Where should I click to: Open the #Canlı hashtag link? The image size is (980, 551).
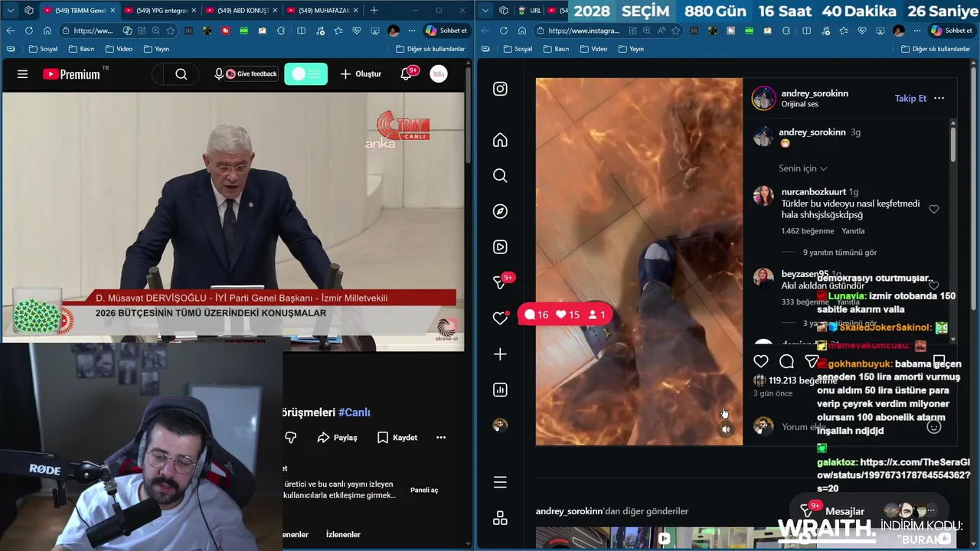click(x=354, y=412)
